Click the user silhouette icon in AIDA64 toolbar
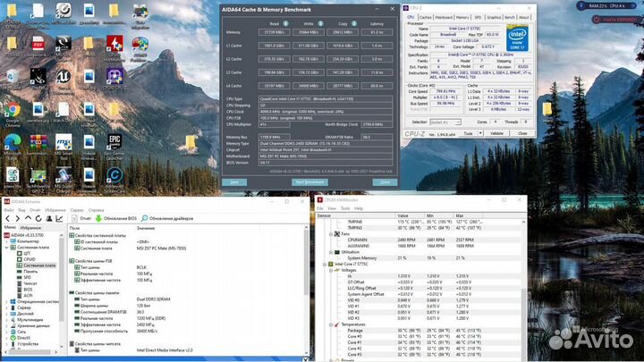 pos(49,218)
